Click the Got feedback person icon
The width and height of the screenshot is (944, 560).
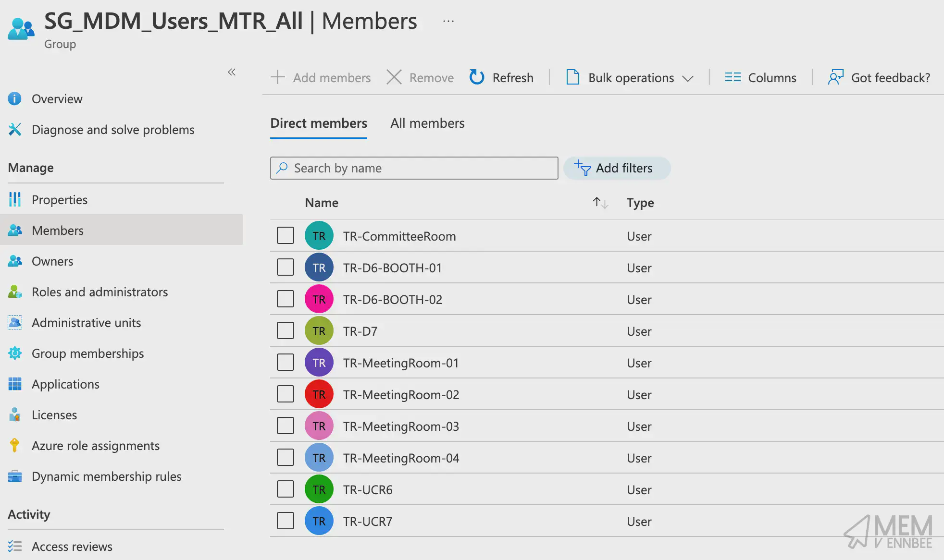(836, 77)
